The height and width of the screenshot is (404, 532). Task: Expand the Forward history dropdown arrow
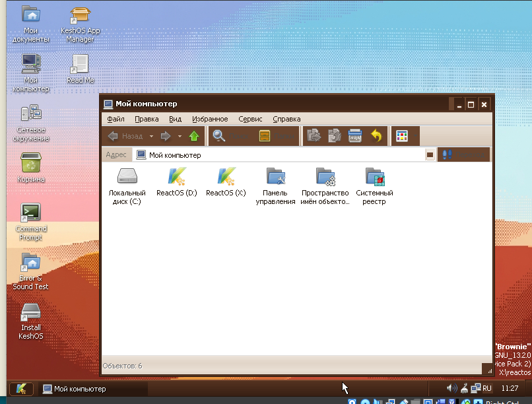point(180,137)
